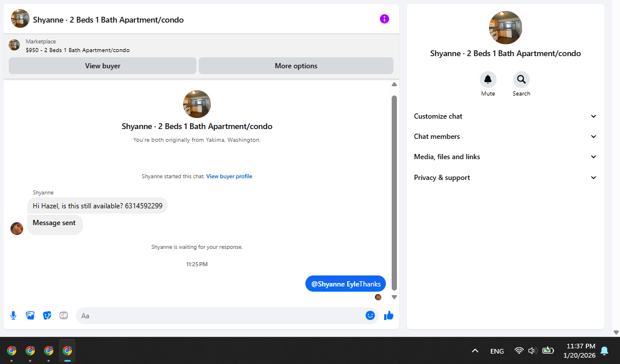
Task: Open the volume speaker tray icon
Action: coord(533,351)
